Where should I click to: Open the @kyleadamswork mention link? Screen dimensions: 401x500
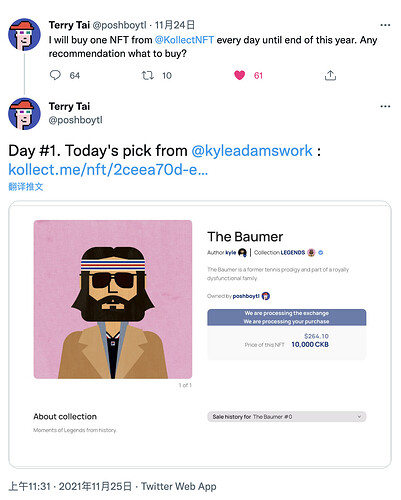coord(252,151)
